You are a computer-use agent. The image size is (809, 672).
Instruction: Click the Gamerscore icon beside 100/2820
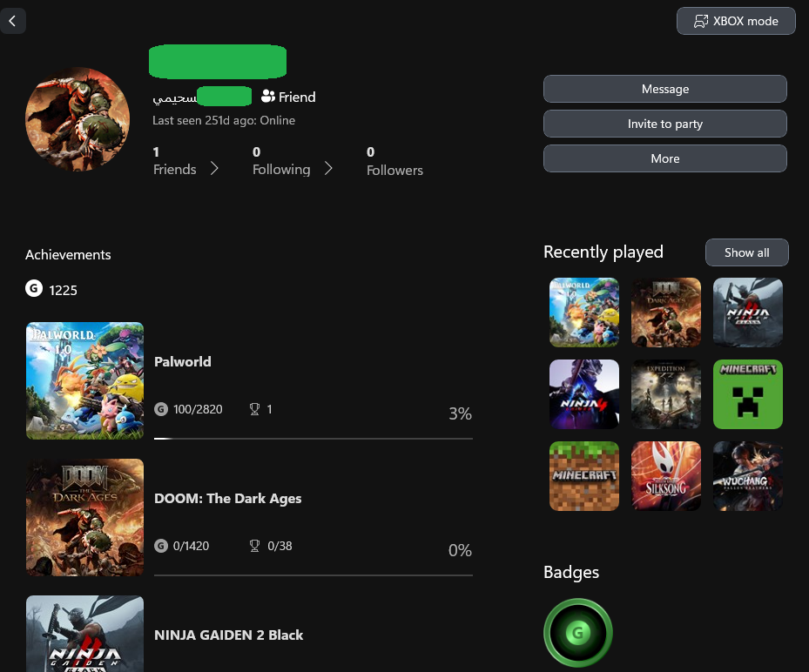[161, 409]
